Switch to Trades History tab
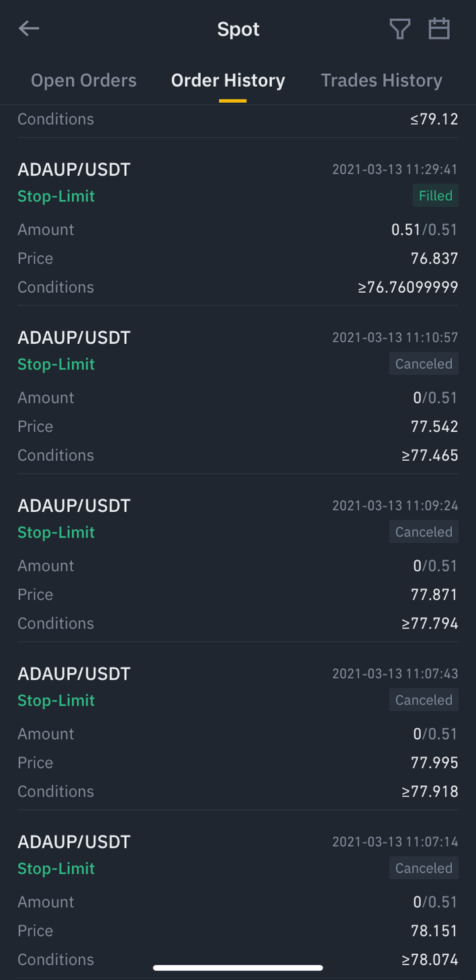This screenshot has width=476, height=980. 381,81
